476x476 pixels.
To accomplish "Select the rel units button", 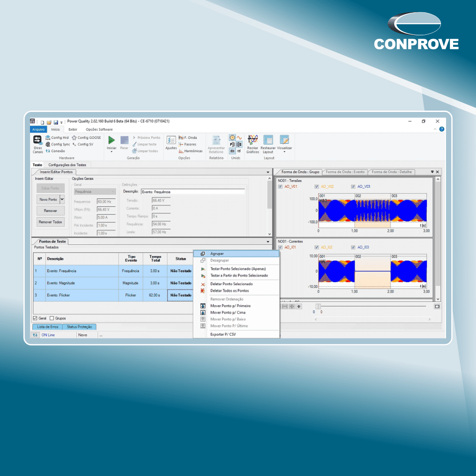I will 239,151.
